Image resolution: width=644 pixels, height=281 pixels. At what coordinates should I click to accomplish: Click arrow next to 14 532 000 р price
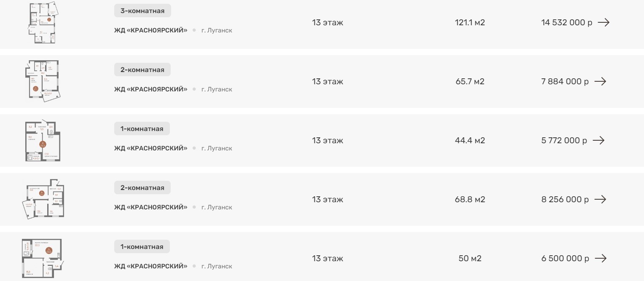604,23
